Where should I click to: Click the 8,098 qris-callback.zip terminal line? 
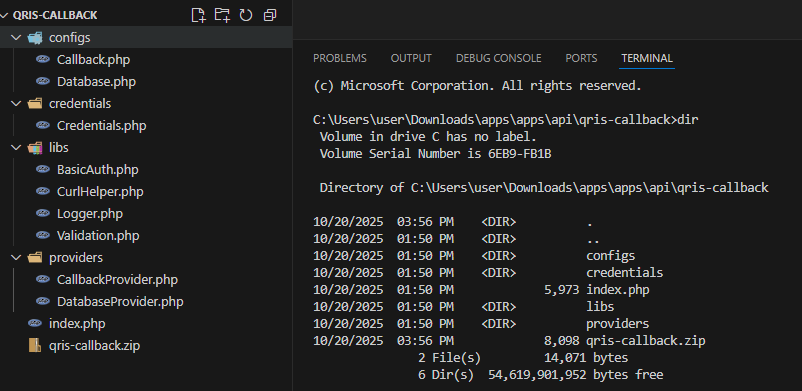pos(509,341)
